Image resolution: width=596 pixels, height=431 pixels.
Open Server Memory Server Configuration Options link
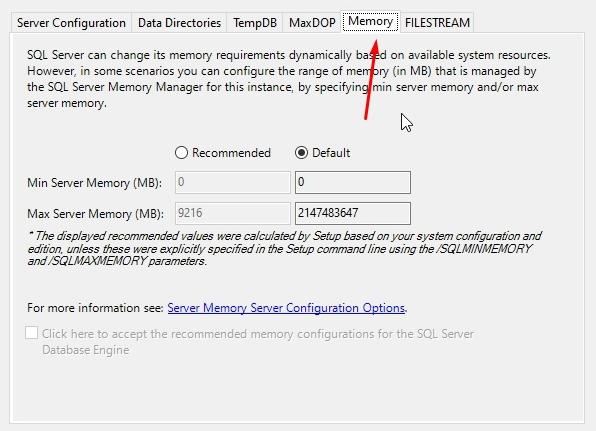pos(286,308)
